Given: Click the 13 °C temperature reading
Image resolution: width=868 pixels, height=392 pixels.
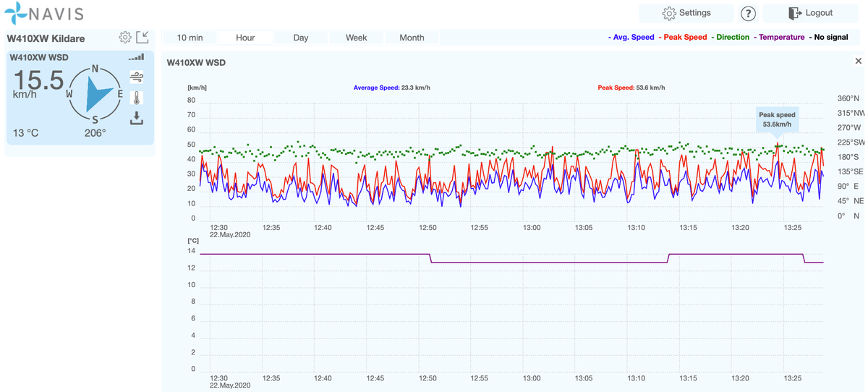Looking at the screenshot, I should pos(25,133).
